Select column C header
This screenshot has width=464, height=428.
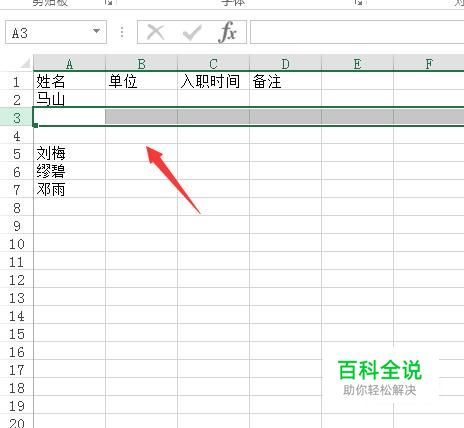click(x=213, y=63)
